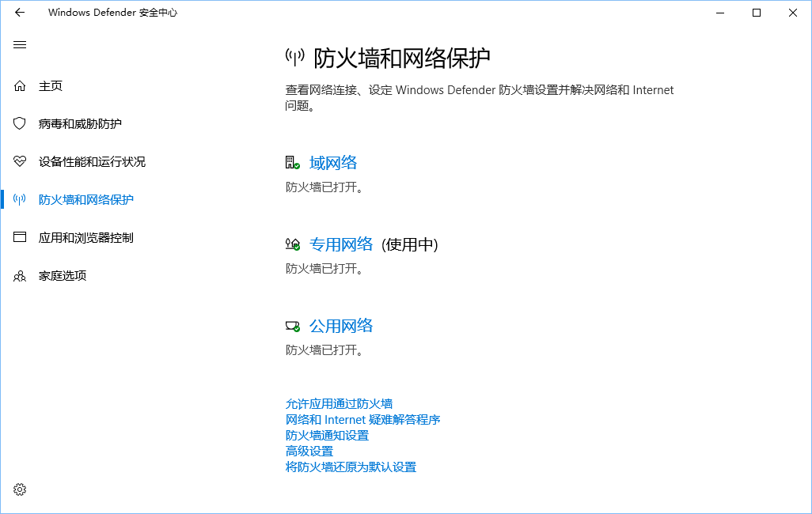
Task: Open 应用和浏览器控制 section
Action: pyautogui.click(x=86, y=237)
